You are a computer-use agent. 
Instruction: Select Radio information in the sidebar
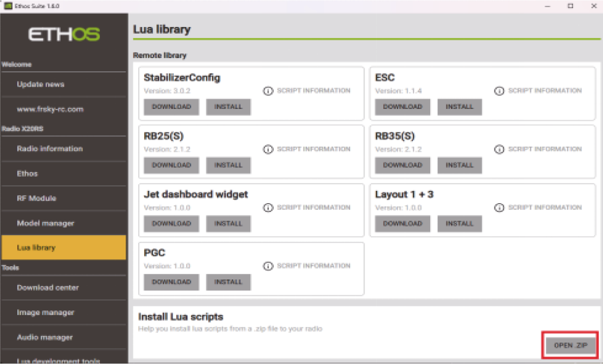49,149
